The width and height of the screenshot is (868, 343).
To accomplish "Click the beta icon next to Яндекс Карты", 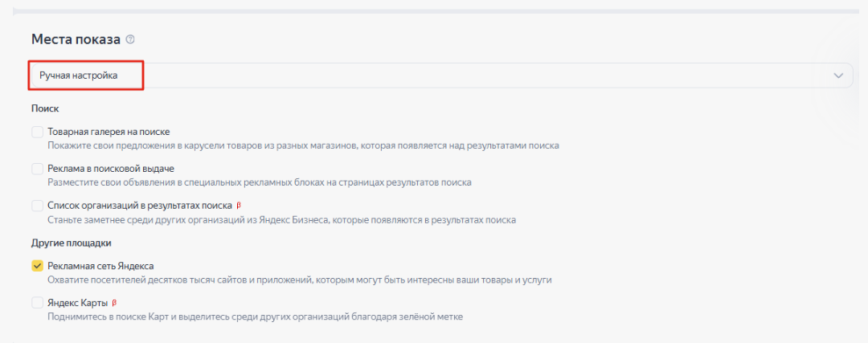I will click(114, 303).
